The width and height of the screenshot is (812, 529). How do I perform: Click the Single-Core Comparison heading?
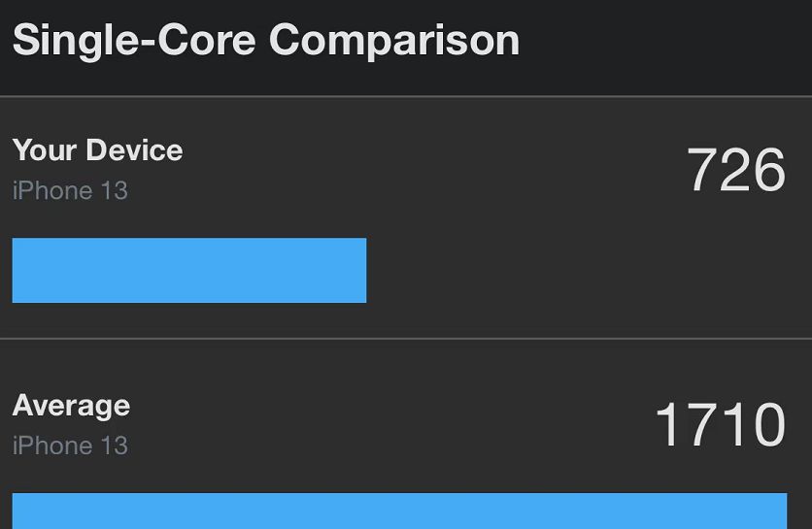pos(266,42)
